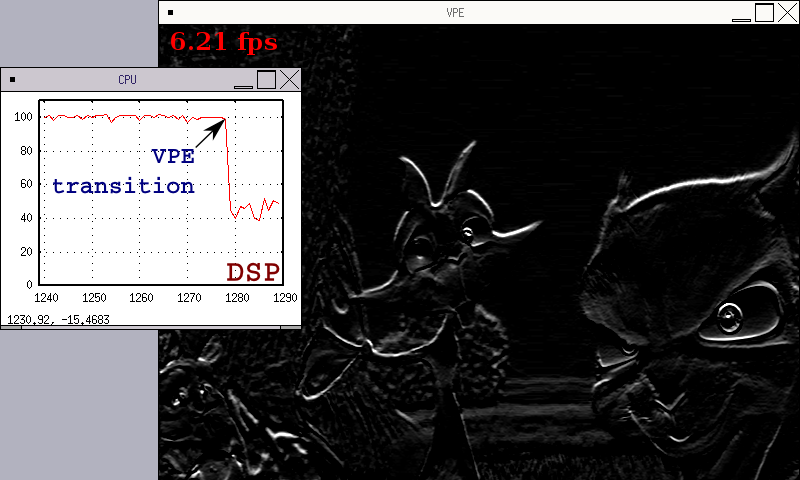Maximize the CPU graph window
The height and width of the screenshot is (480, 800).
[x=267, y=80]
